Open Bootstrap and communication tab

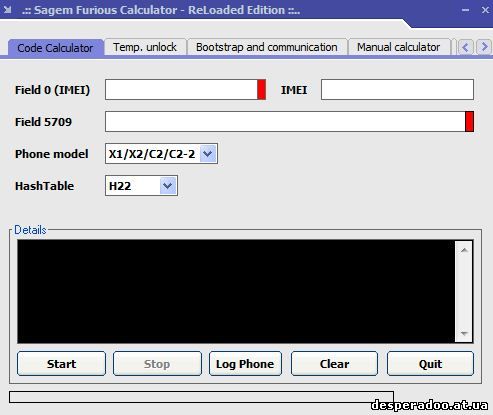[267, 47]
